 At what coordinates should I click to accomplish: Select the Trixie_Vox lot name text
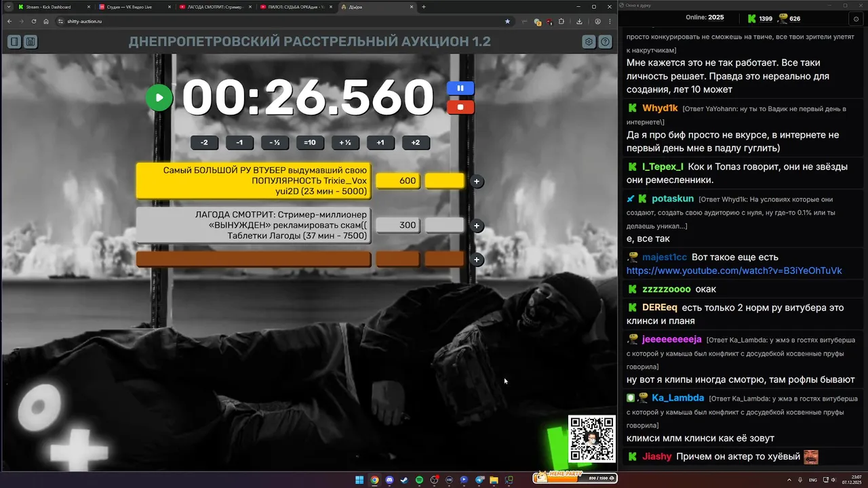254,181
